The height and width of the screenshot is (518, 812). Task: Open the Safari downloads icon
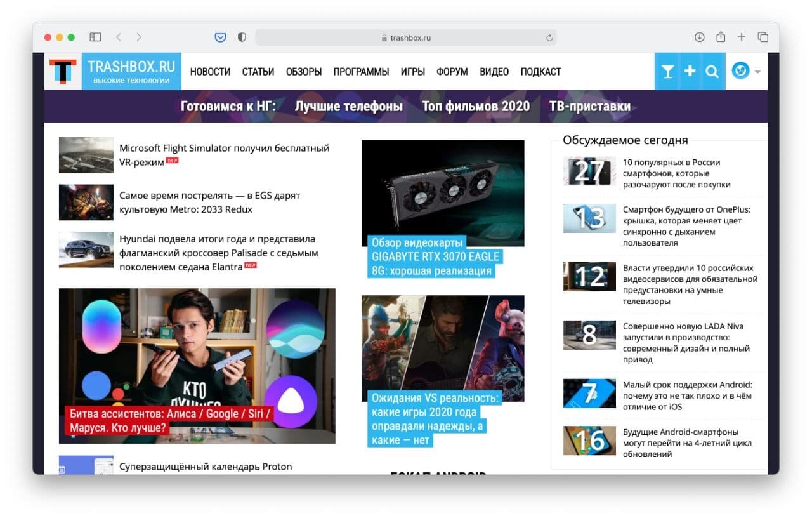(700, 37)
